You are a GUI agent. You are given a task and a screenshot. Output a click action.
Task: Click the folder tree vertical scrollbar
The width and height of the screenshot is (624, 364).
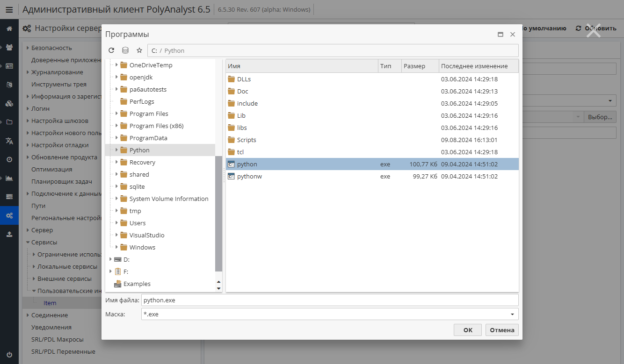218,214
